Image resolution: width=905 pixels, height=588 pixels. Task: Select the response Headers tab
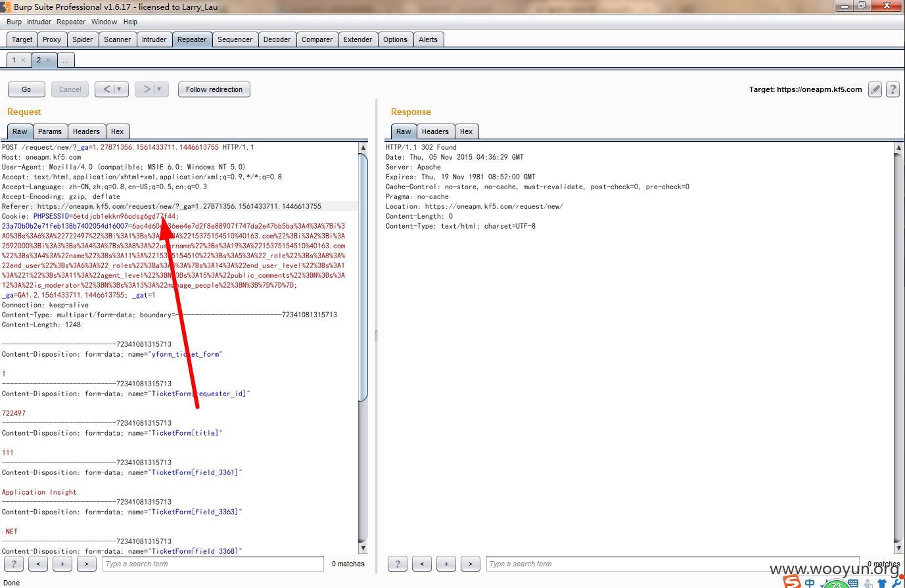click(x=435, y=131)
